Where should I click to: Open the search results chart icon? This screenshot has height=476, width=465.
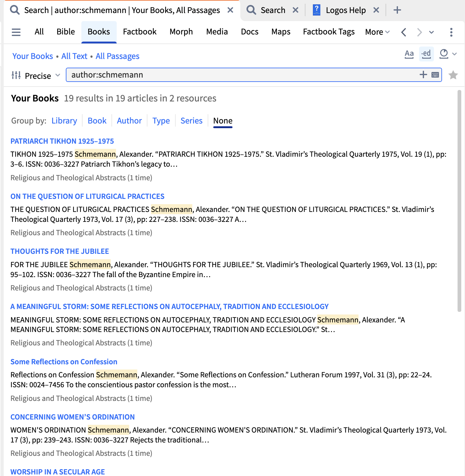444,54
